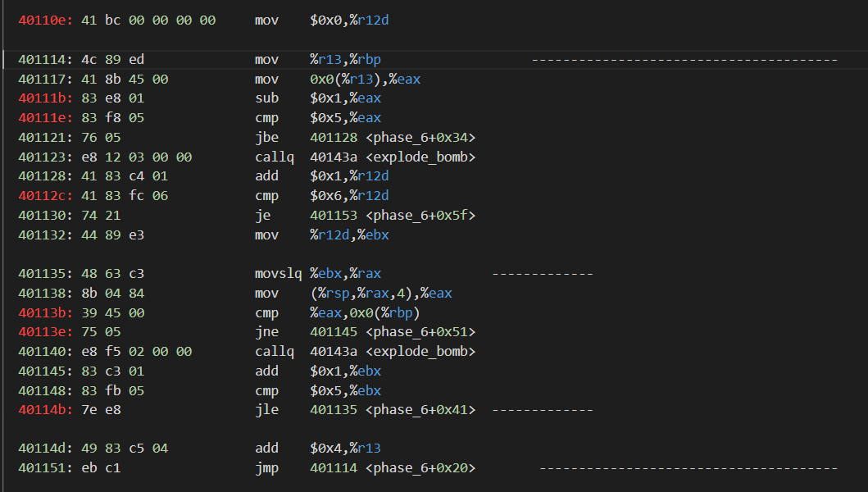Click red address 40113b
Viewport: 868px width, 492px height.
46,313
